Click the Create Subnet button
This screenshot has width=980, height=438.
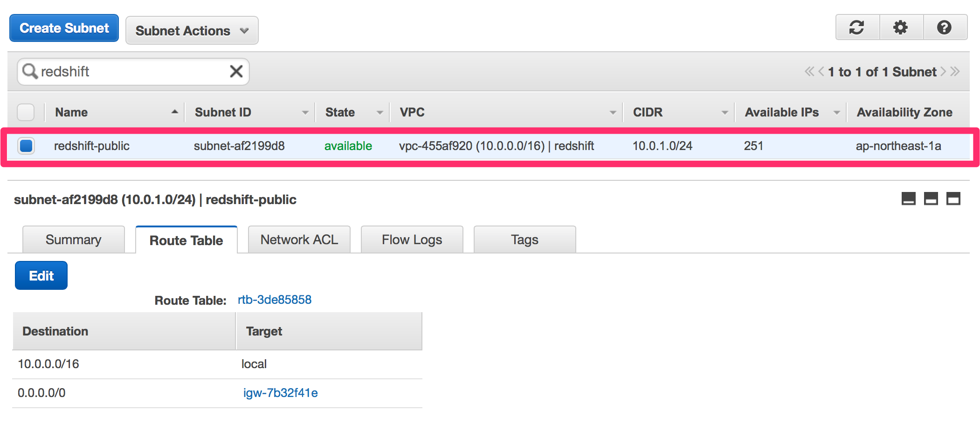(x=64, y=28)
